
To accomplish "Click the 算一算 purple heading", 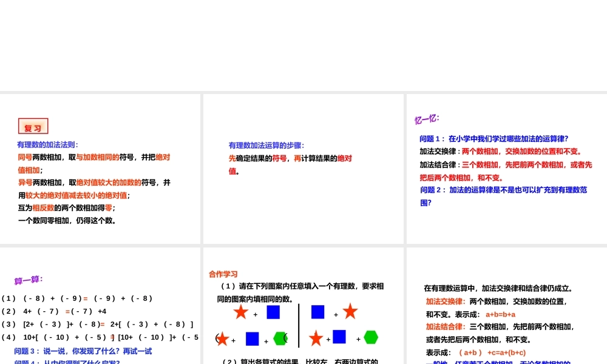I will tap(26, 279).
